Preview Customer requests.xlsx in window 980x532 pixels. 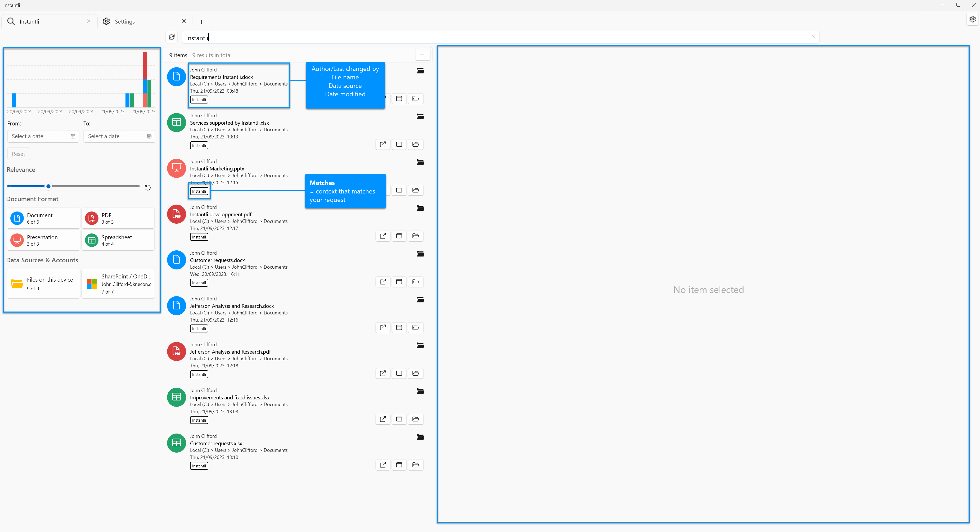pyautogui.click(x=399, y=465)
